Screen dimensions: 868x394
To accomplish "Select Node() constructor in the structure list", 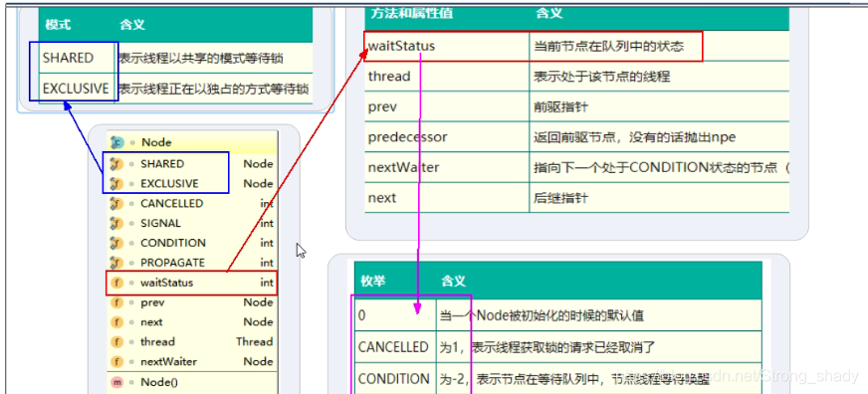I will [x=192, y=382].
